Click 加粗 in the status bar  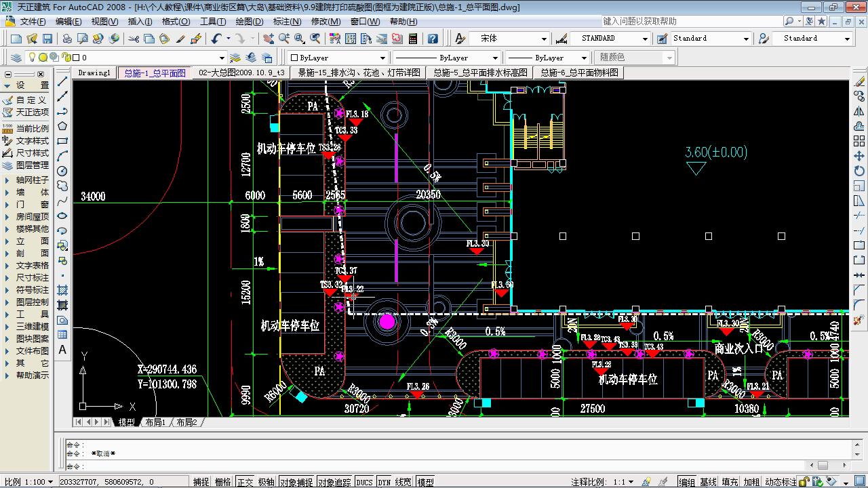click(752, 482)
